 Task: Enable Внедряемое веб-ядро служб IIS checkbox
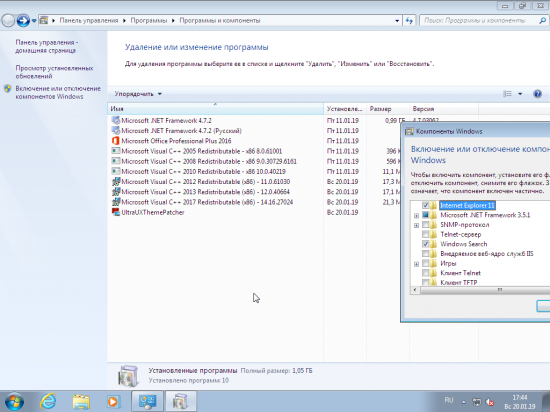pyautogui.click(x=425, y=254)
